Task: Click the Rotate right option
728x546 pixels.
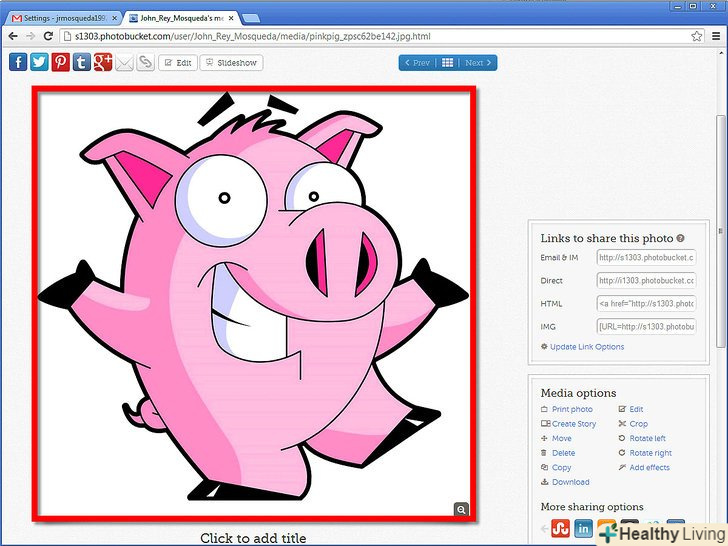Action: click(649, 453)
